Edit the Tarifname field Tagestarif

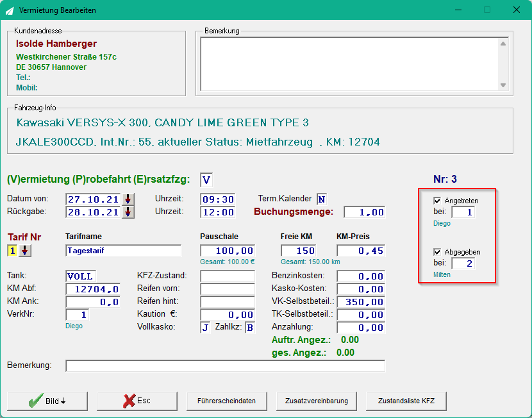point(124,251)
